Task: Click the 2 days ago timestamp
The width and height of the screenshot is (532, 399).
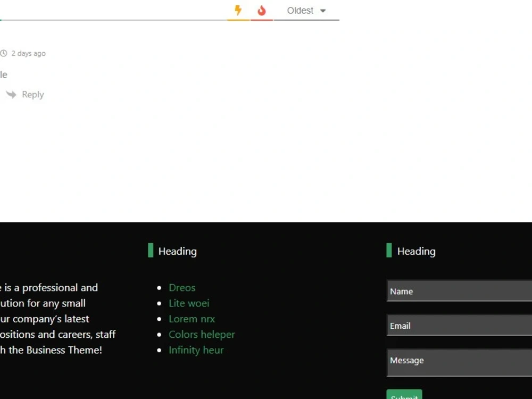Action: (29, 53)
